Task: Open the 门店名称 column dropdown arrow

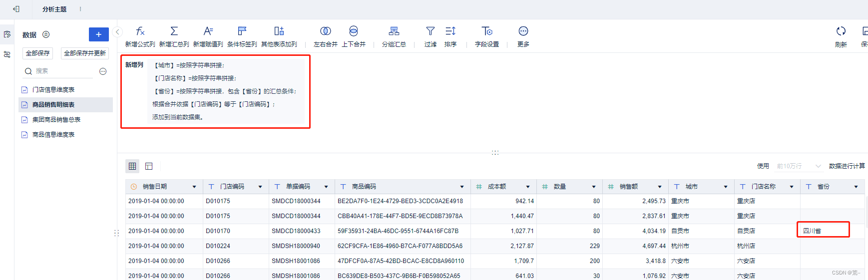Action: 792,187
